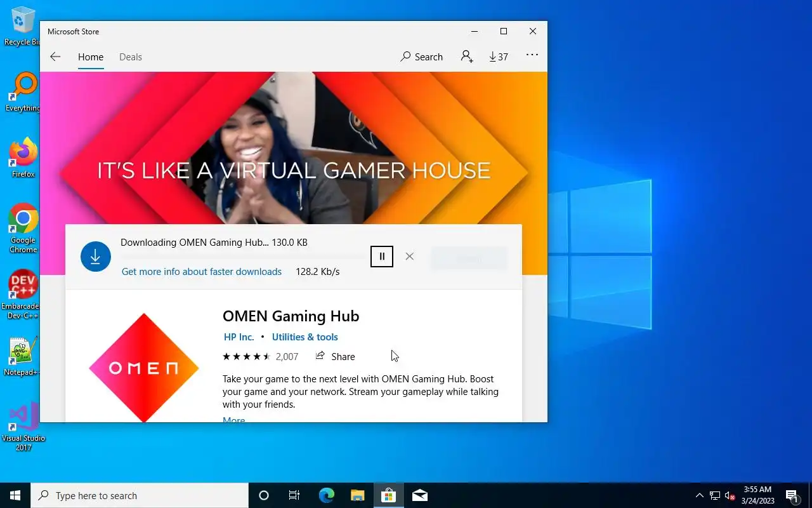Viewport: 812px width, 508px height.
Task: Switch to the Deals tab
Action: pyautogui.click(x=131, y=57)
